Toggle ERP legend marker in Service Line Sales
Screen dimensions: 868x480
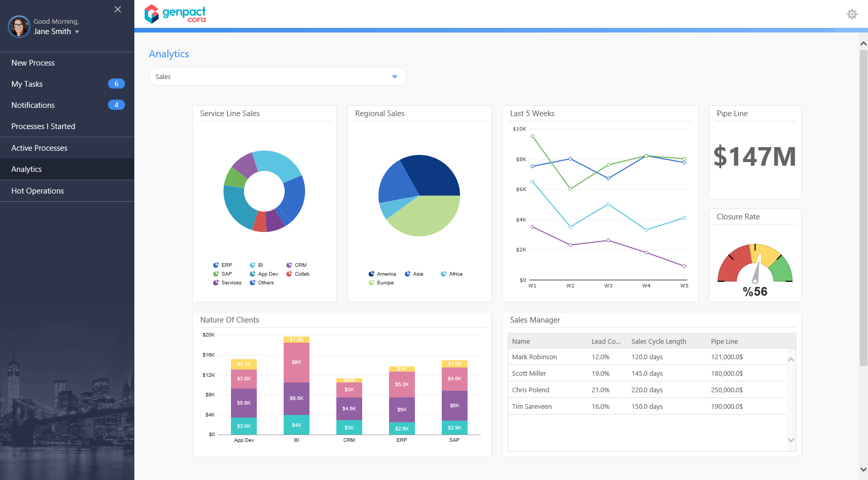pyautogui.click(x=216, y=265)
